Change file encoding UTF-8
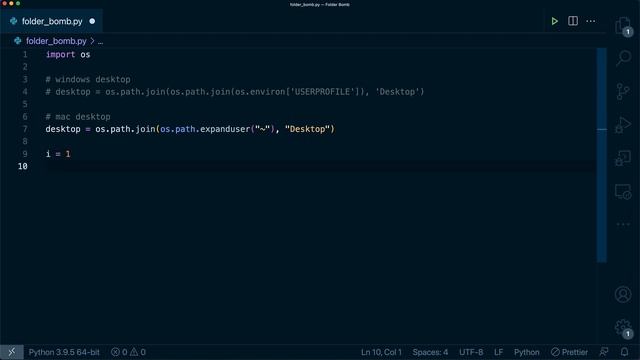The image size is (640, 360). [x=471, y=352]
